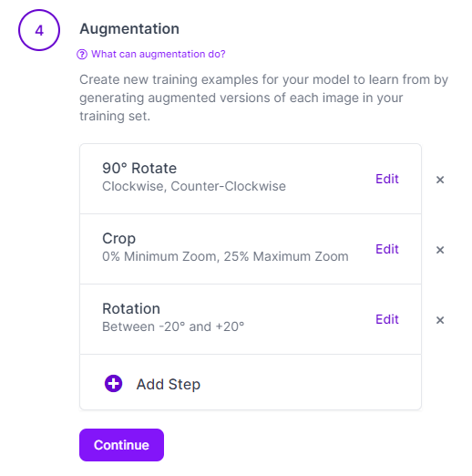
Task: Edit the Crop zoom settings
Action: [x=387, y=249]
